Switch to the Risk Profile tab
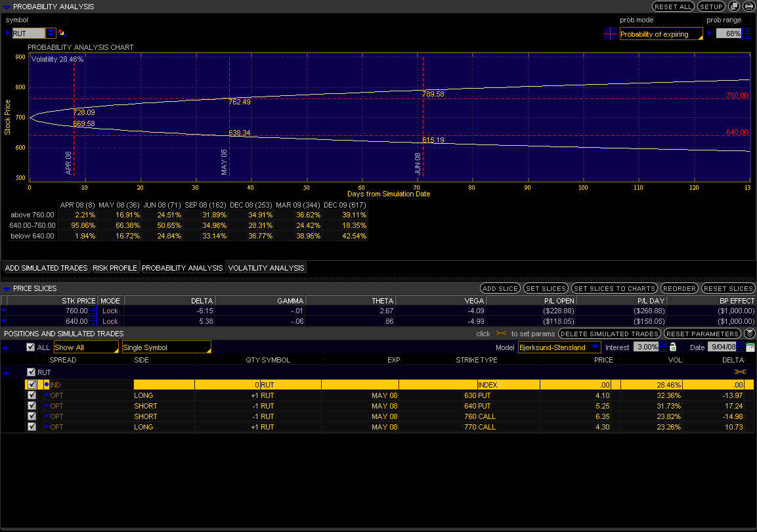 (115, 268)
